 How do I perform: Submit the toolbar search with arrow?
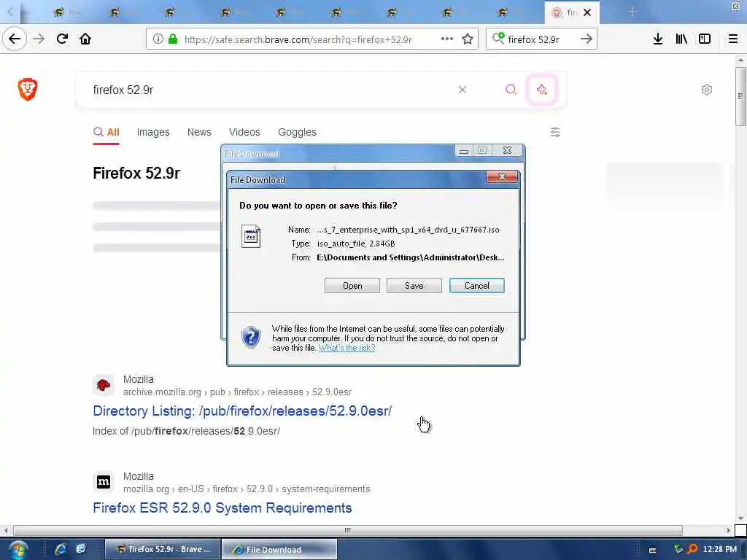(x=586, y=39)
